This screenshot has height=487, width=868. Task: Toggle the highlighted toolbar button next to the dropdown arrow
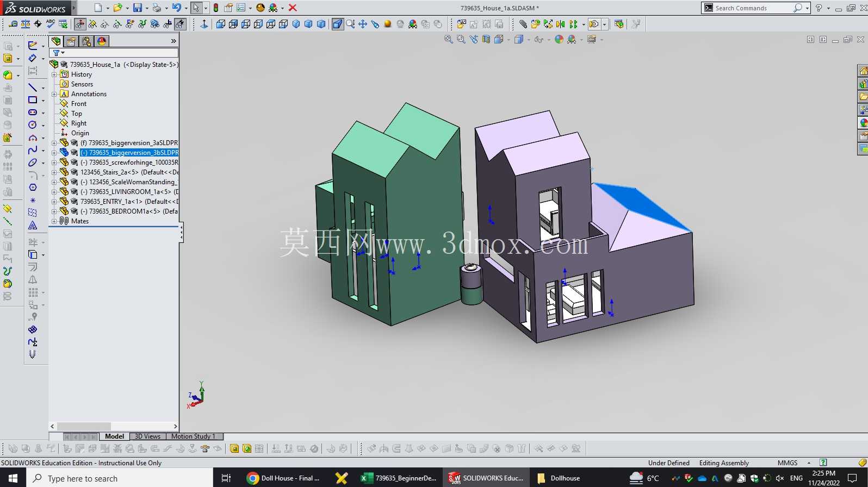(594, 24)
